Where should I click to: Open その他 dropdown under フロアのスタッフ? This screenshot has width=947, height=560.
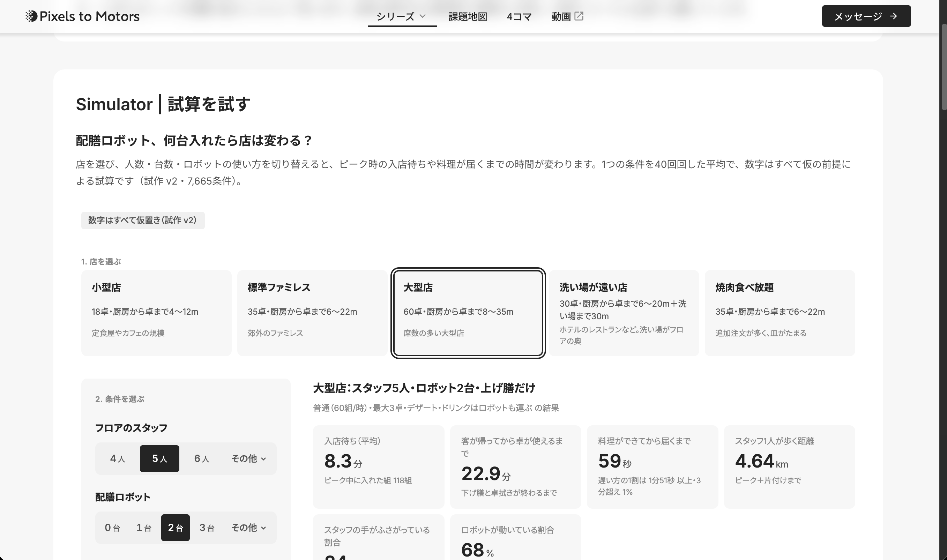tap(249, 458)
